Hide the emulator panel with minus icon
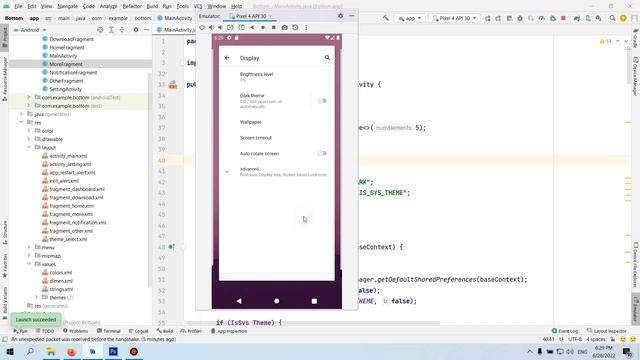Screen dimensions: 640x360 pyautogui.click(x=351, y=16)
